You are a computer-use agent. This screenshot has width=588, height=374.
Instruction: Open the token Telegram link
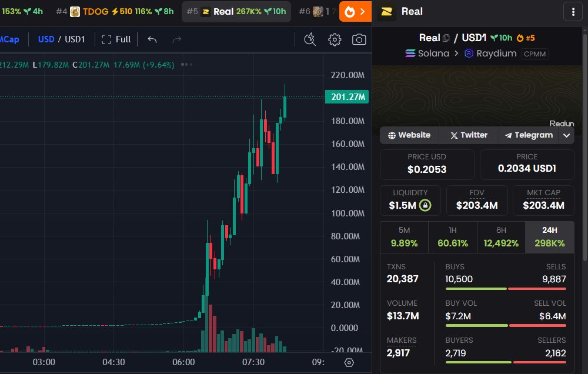click(x=529, y=135)
